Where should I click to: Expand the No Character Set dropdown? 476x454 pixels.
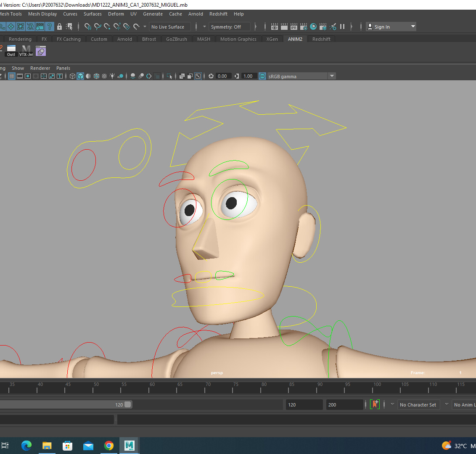[418, 404]
